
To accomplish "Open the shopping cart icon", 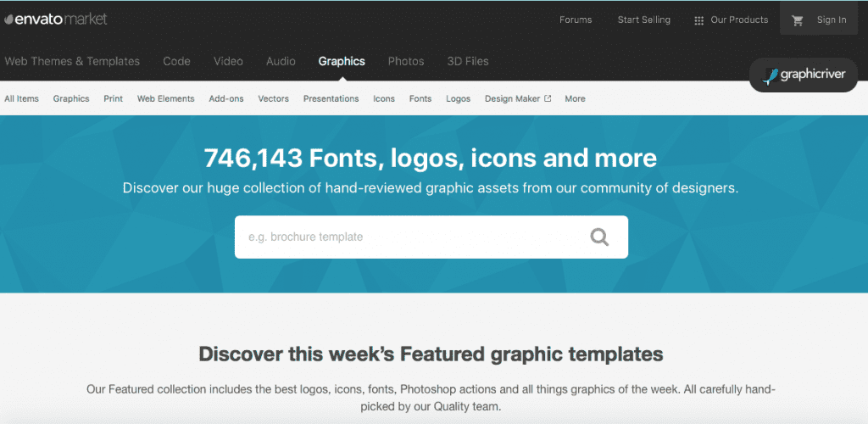I will [798, 20].
